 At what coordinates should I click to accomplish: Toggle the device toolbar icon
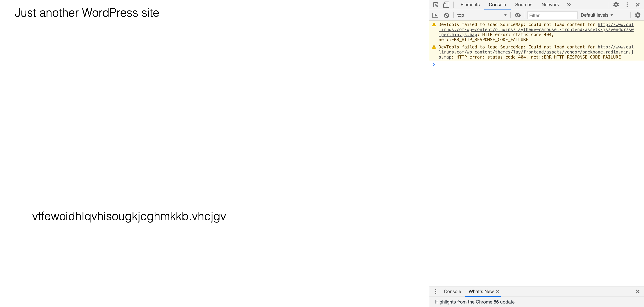click(x=446, y=5)
